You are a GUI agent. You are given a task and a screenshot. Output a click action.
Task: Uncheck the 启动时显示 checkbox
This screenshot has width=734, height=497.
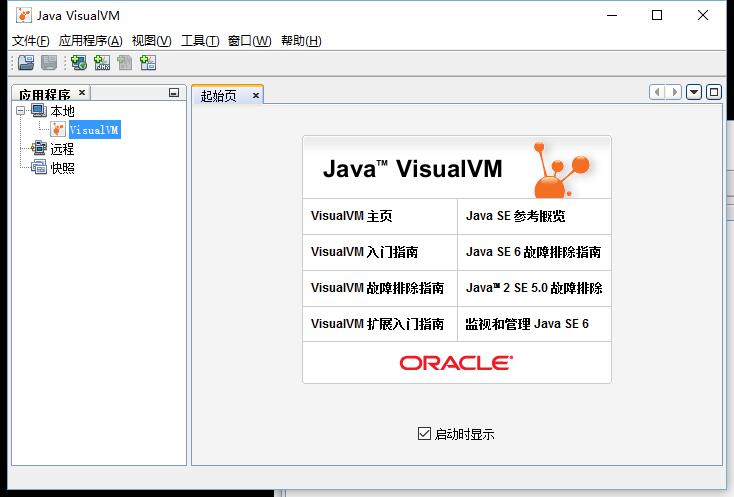(x=424, y=433)
